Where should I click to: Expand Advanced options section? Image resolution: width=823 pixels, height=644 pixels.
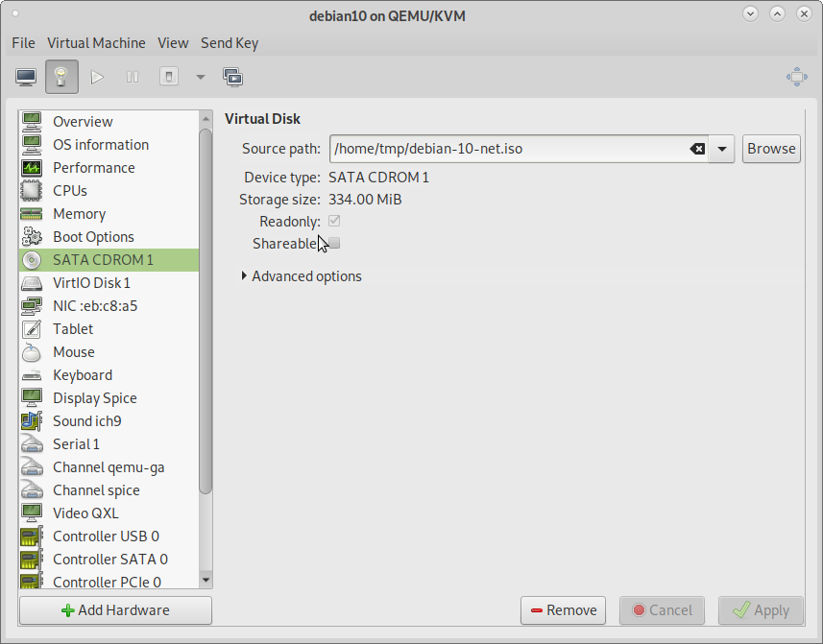point(302,276)
